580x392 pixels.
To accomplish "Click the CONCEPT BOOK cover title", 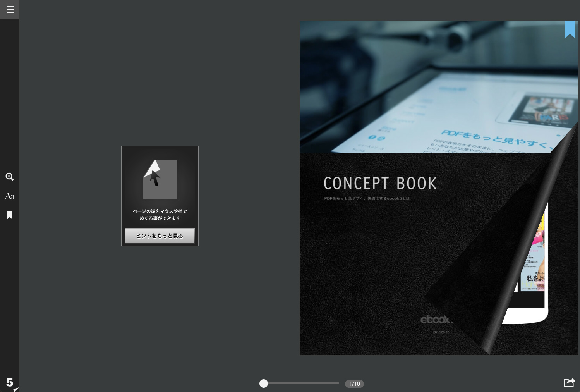I will pyautogui.click(x=380, y=183).
